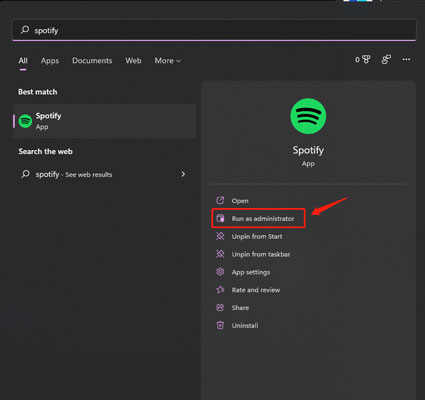Click the Share icon
The image size is (425, 400).
220,307
